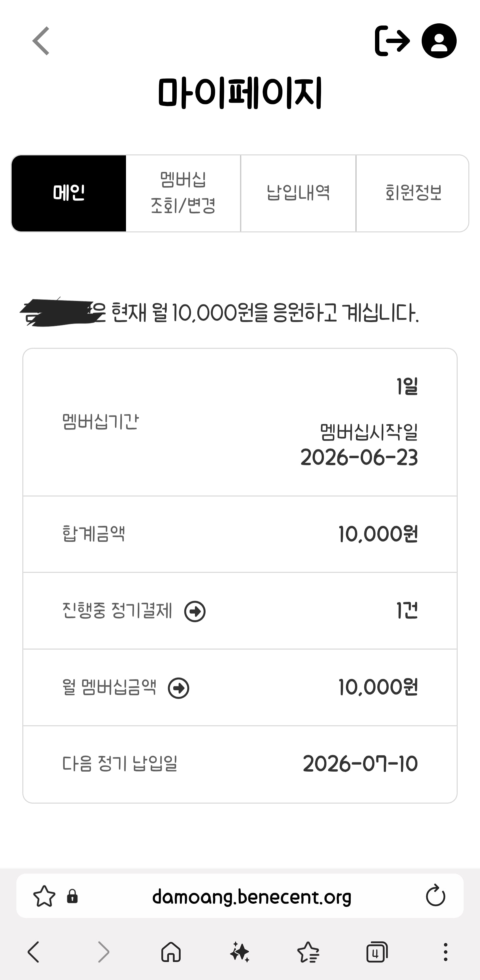Open 월 멤버십금액 arrow circle icon
The height and width of the screenshot is (980, 480).
[x=178, y=688]
